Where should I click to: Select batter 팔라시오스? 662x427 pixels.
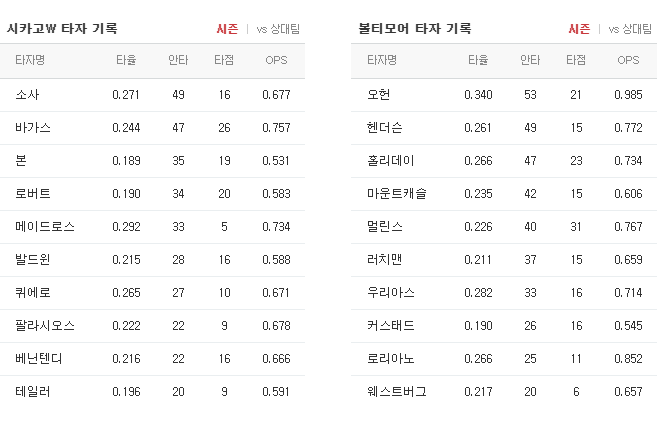[45, 325]
